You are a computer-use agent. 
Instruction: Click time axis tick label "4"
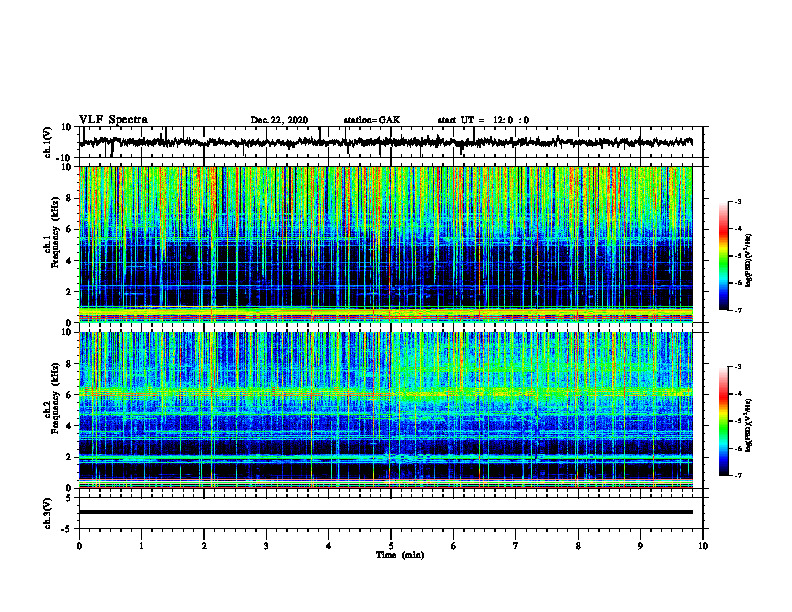[329, 546]
